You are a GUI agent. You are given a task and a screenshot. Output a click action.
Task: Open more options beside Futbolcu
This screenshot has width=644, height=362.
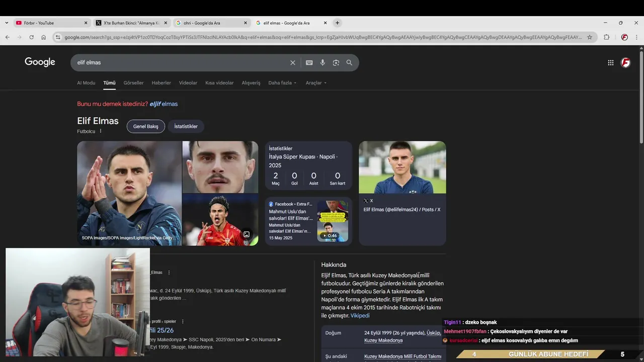tap(100, 131)
